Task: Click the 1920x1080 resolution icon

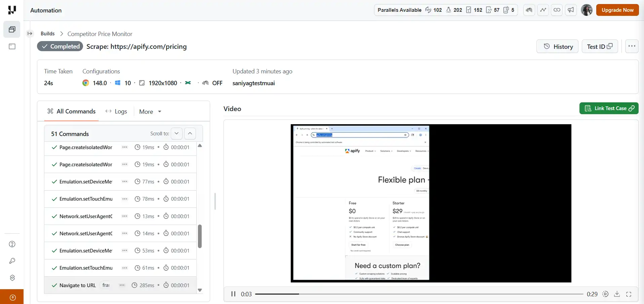Action: click(x=142, y=83)
